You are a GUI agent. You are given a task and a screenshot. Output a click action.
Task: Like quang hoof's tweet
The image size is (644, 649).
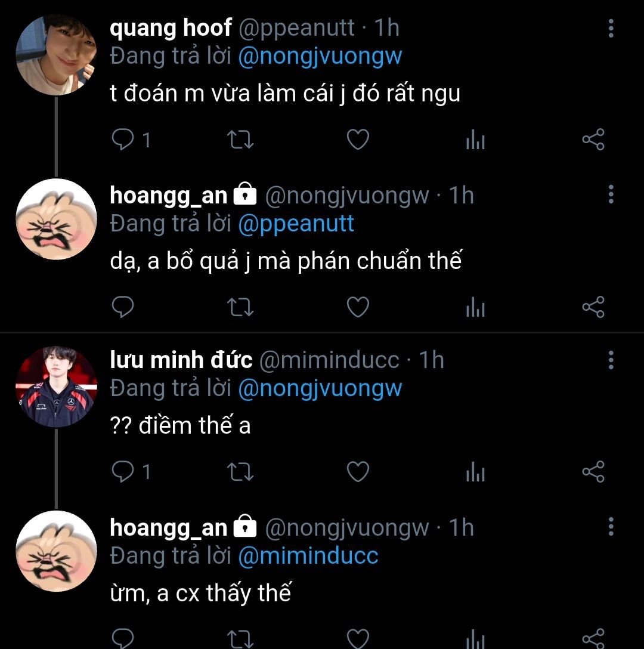pyautogui.click(x=358, y=140)
